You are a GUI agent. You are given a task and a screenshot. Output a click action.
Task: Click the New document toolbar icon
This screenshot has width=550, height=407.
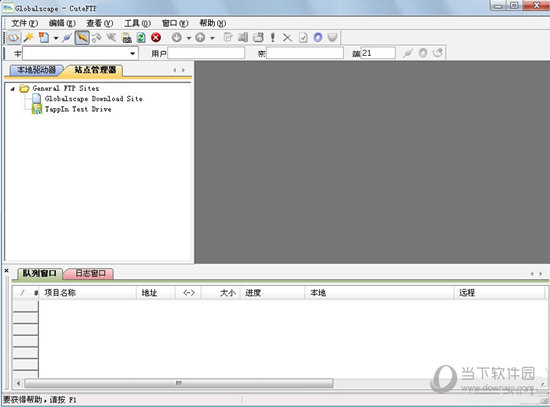pyautogui.click(x=43, y=37)
